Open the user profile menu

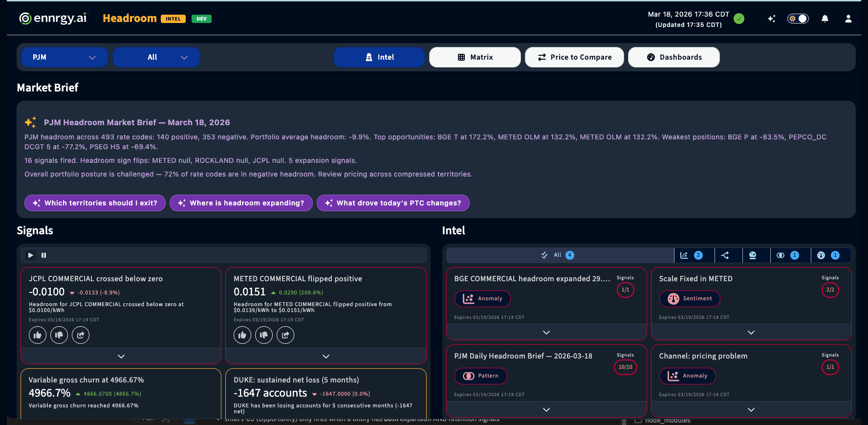pos(848,19)
